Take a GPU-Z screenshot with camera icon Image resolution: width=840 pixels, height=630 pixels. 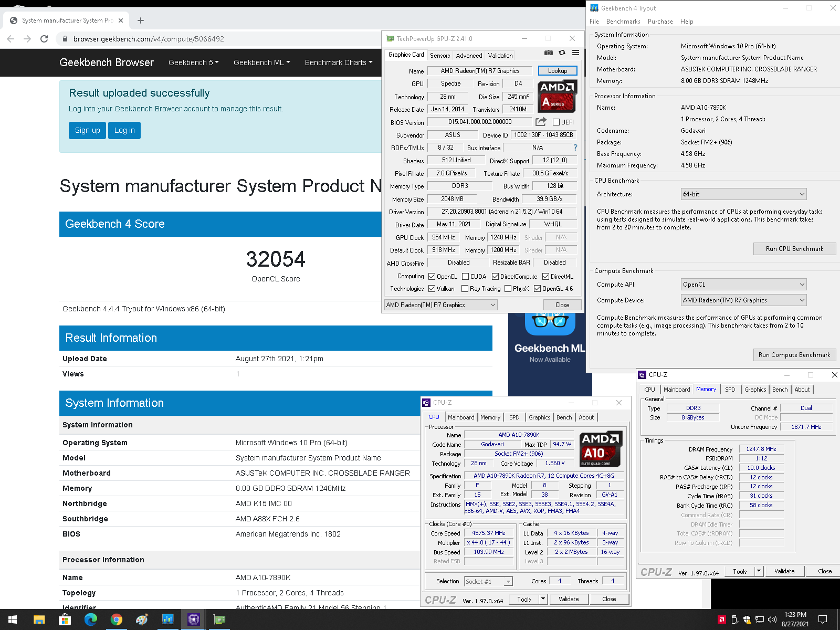pos(548,52)
